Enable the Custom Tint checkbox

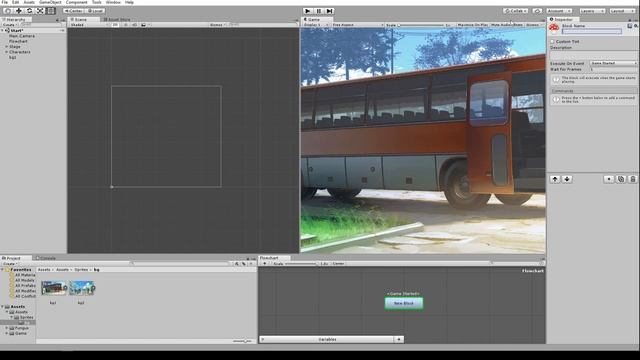[x=552, y=42]
